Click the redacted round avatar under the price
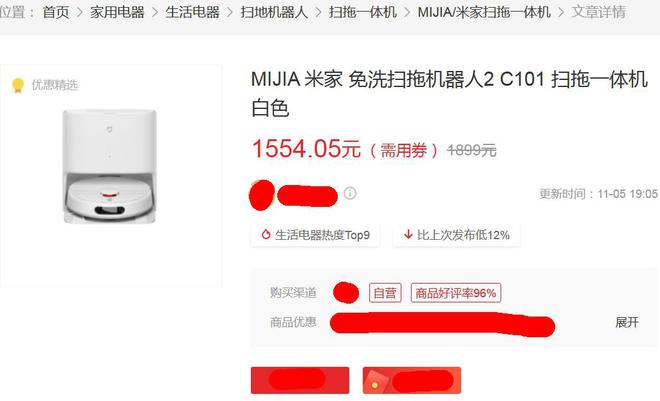This screenshot has height=401, width=660. click(x=262, y=195)
